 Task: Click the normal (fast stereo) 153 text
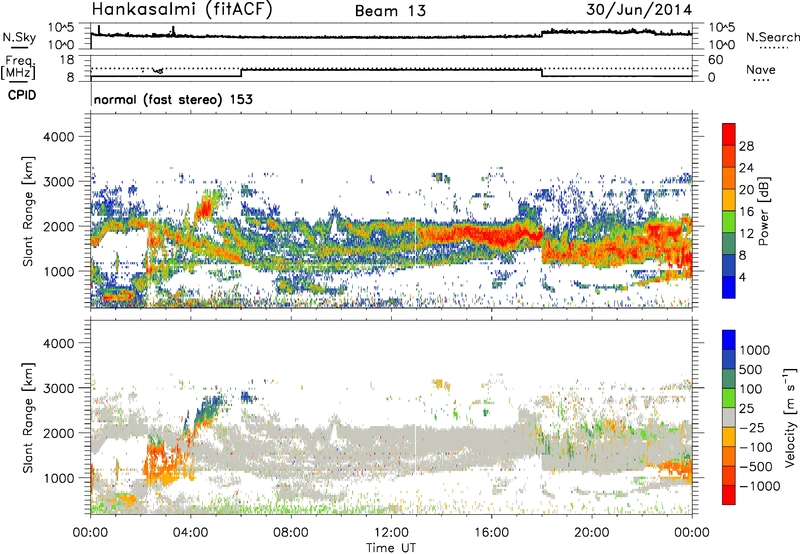tap(173, 100)
